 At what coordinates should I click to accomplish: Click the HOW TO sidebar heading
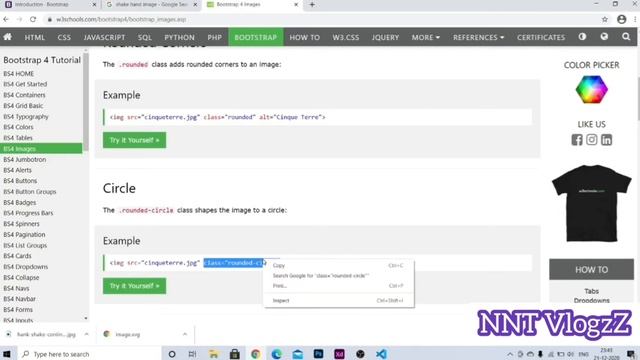(591, 269)
